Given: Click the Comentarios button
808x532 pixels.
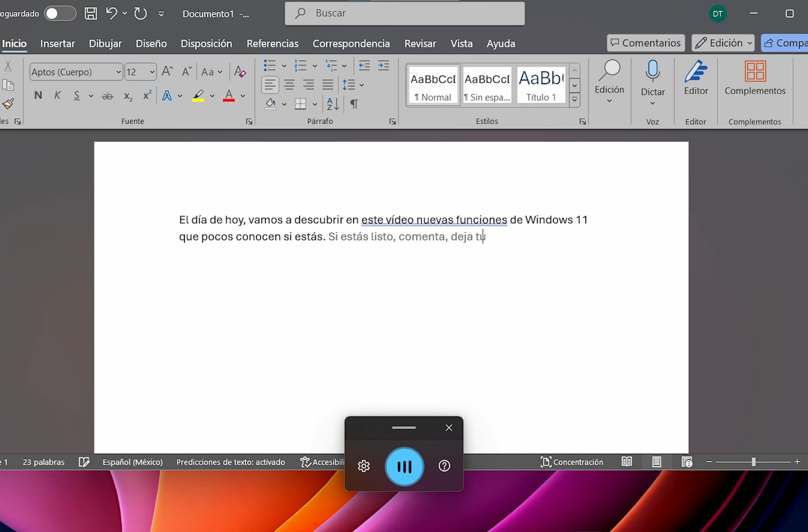Looking at the screenshot, I should 646,43.
